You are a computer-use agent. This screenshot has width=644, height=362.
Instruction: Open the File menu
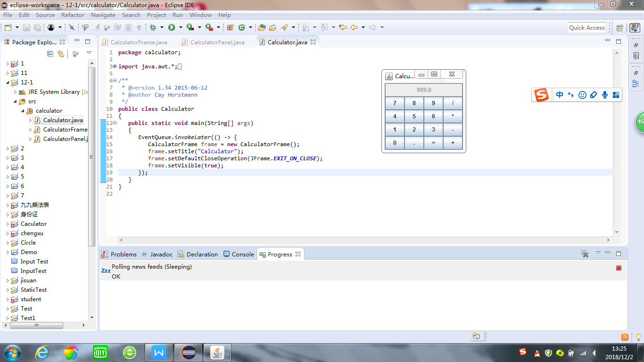8,15
